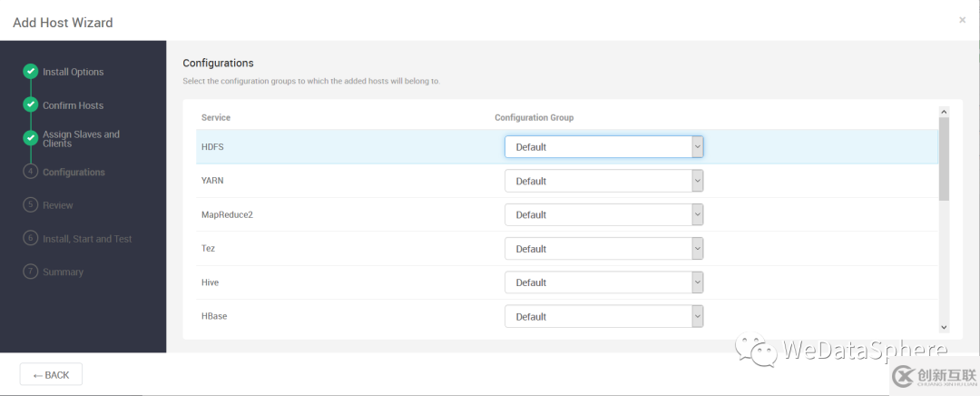The height and width of the screenshot is (396, 980).
Task: Expand the Hive configuration group dropdown
Action: tap(603, 282)
